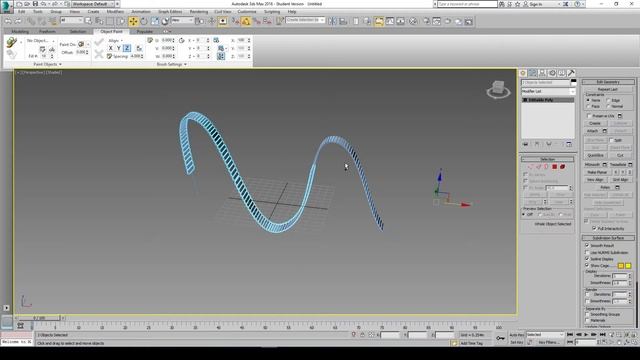Open the Schematic View icon
This screenshot has width=640, height=360.
[x=400, y=21]
